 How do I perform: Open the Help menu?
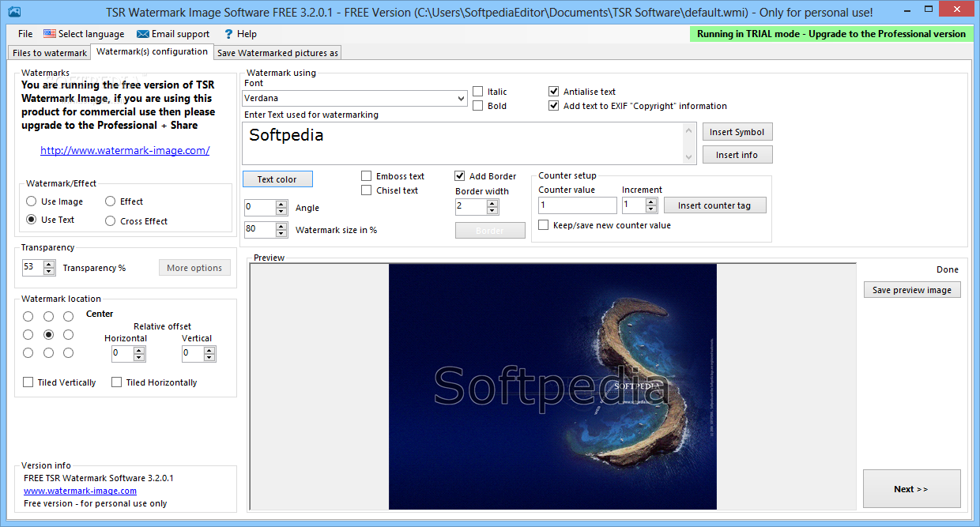tap(240, 34)
